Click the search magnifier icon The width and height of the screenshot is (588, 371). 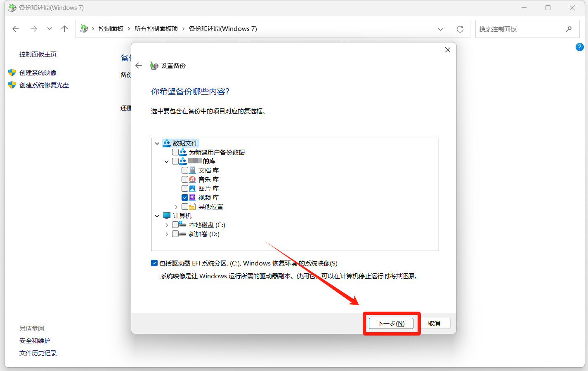click(569, 29)
